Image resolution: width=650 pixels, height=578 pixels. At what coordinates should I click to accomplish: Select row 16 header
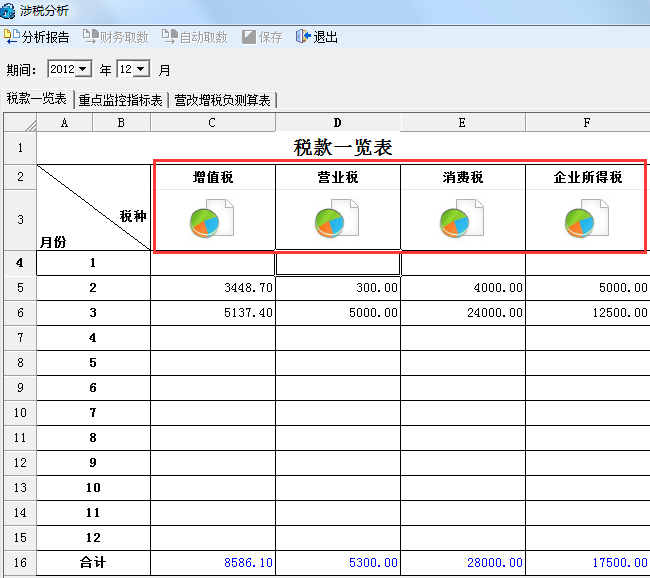(20, 563)
